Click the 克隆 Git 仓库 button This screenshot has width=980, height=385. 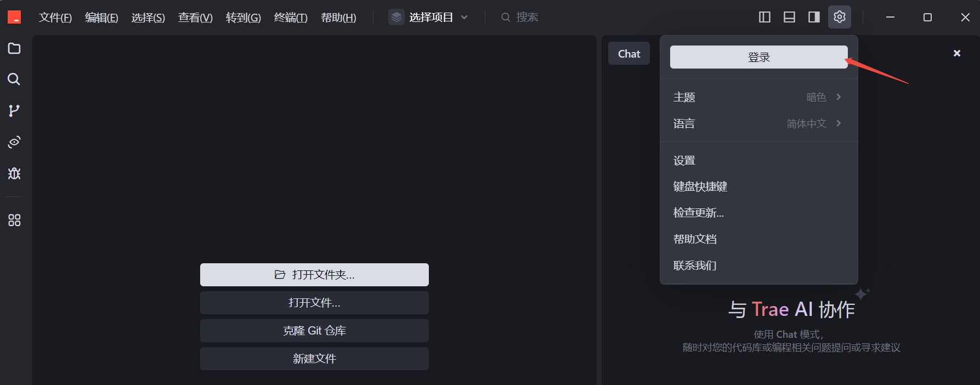[314, 331]
